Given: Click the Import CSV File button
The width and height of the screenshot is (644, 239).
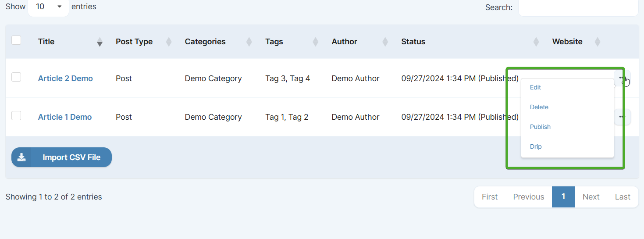Looking at the screenshot, I should (x=61, y=157).
